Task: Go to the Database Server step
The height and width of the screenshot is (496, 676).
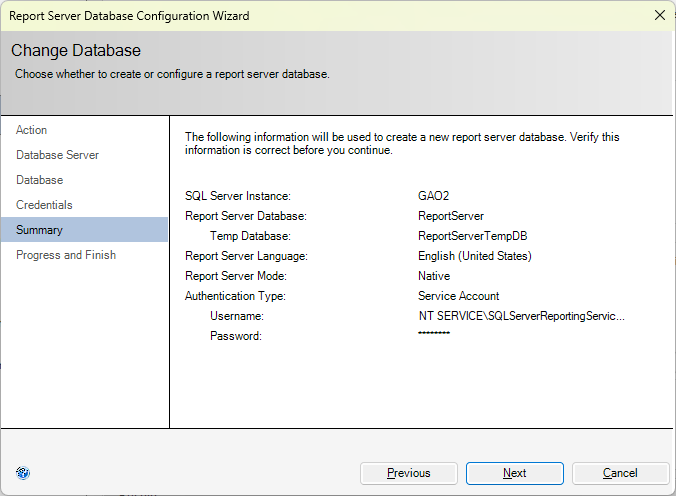Action: coord(57,155)
